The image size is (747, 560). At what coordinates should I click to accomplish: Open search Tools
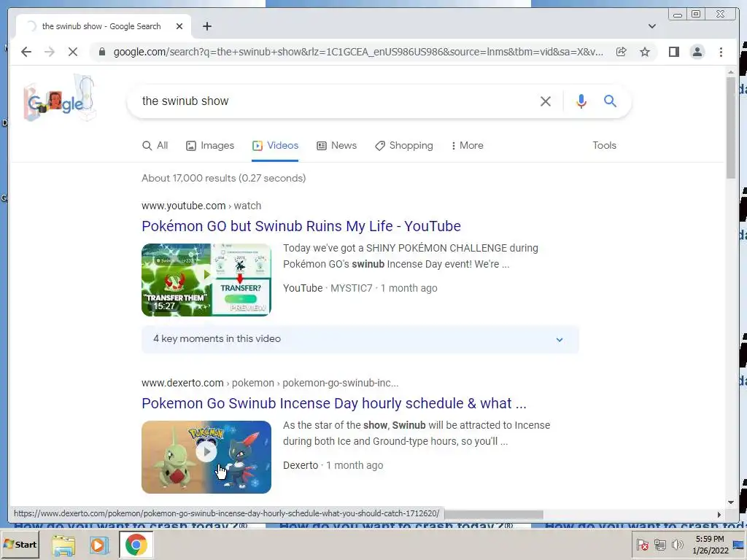tap(605, 146)
